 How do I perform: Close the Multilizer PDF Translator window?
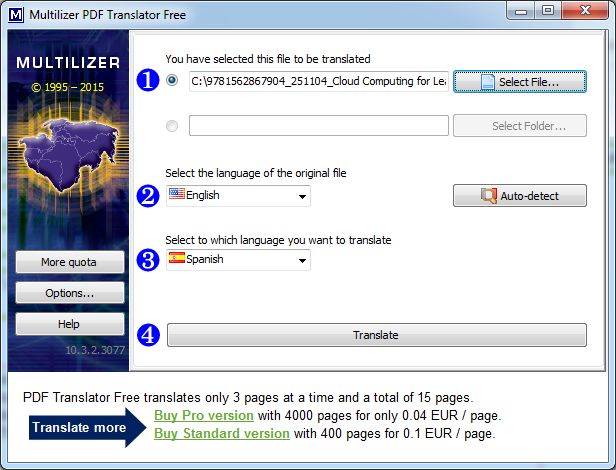pyautogui.click(x=585, y=11)
